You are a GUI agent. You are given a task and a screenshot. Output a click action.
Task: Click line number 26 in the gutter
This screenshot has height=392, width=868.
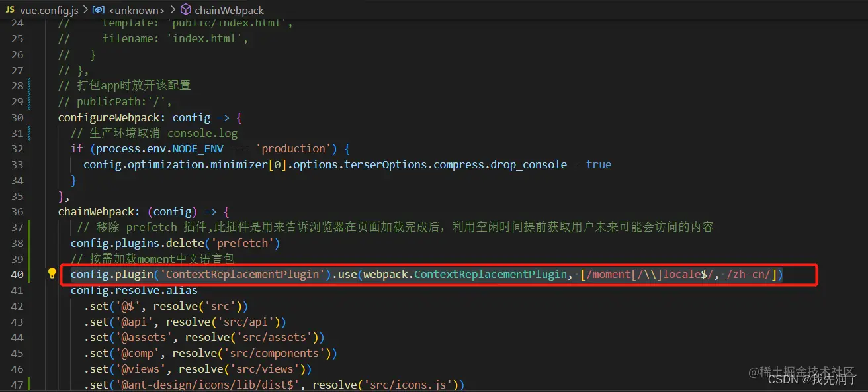coord(17,54)
